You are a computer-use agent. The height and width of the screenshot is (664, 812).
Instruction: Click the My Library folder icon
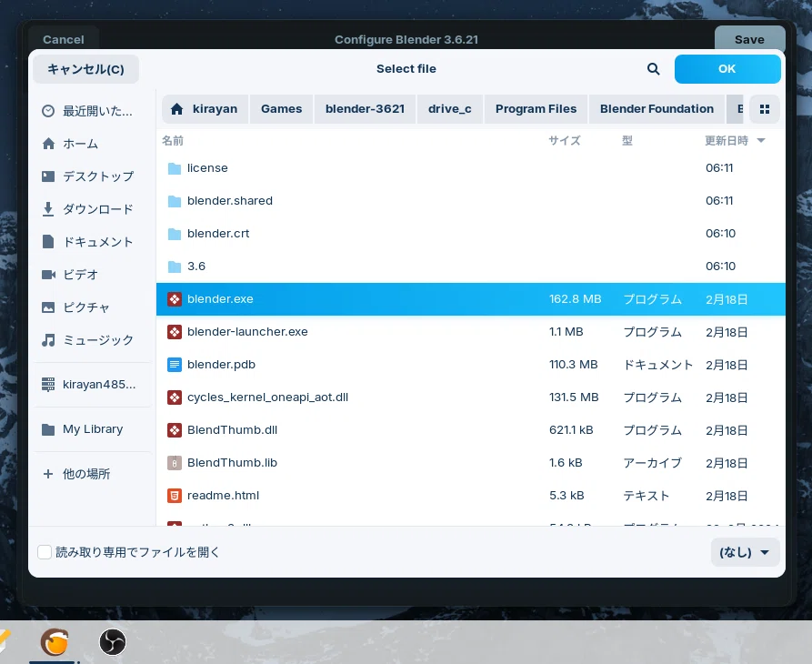[x=48, y=429]
